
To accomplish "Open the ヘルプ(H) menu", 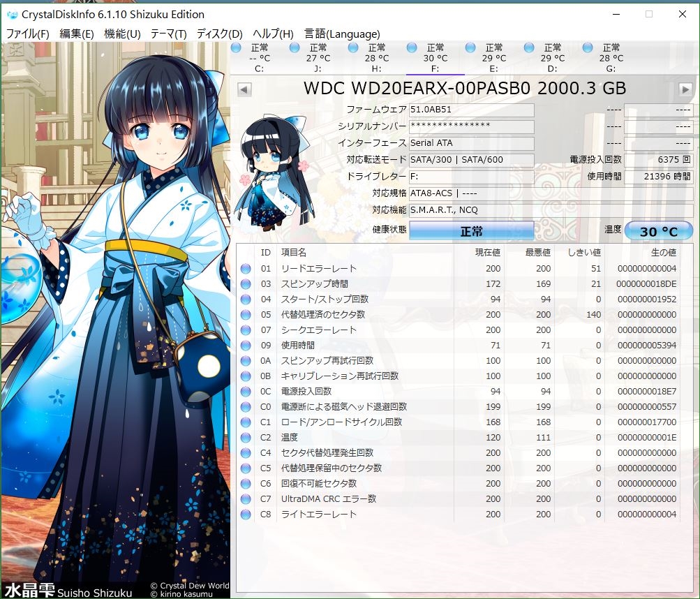I will 273,34.
